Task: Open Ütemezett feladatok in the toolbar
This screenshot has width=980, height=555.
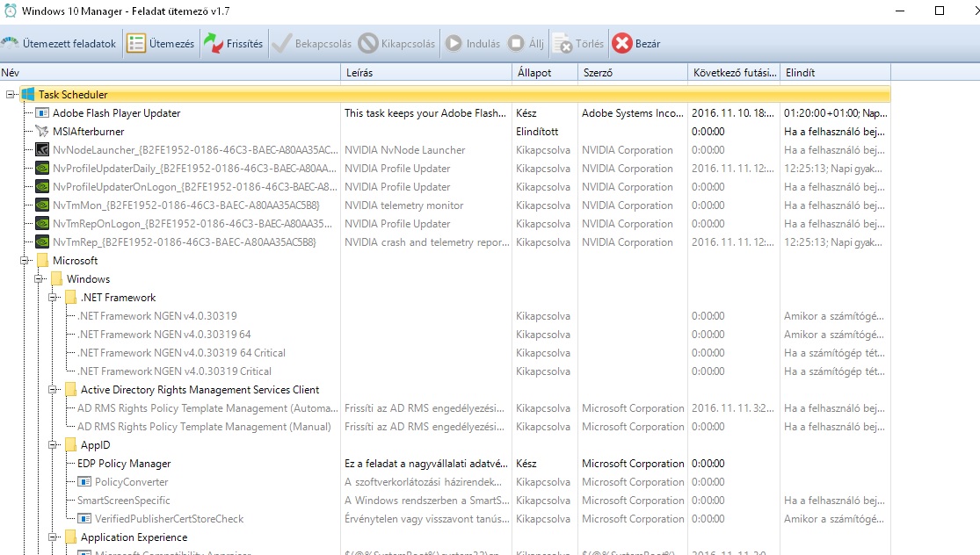Action: (x=60, y=44)
